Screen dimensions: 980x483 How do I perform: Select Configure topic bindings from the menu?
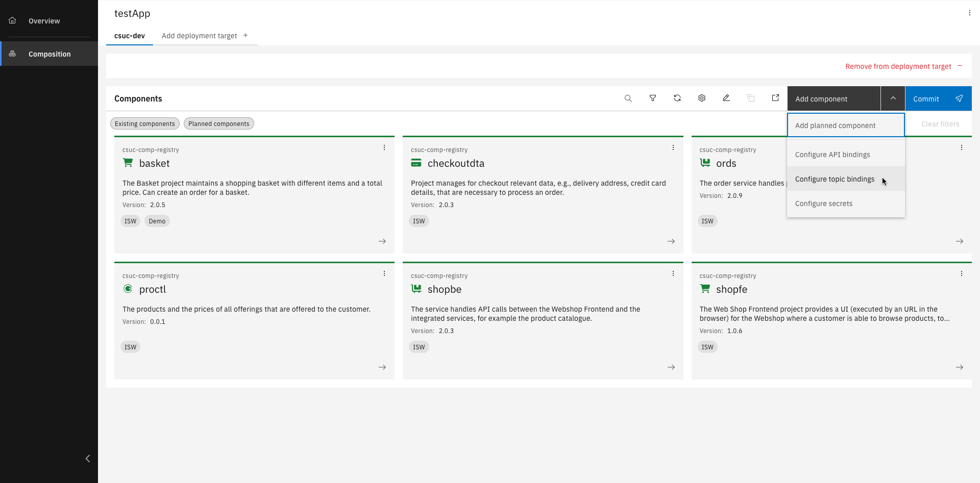click(x=834, y=179)
